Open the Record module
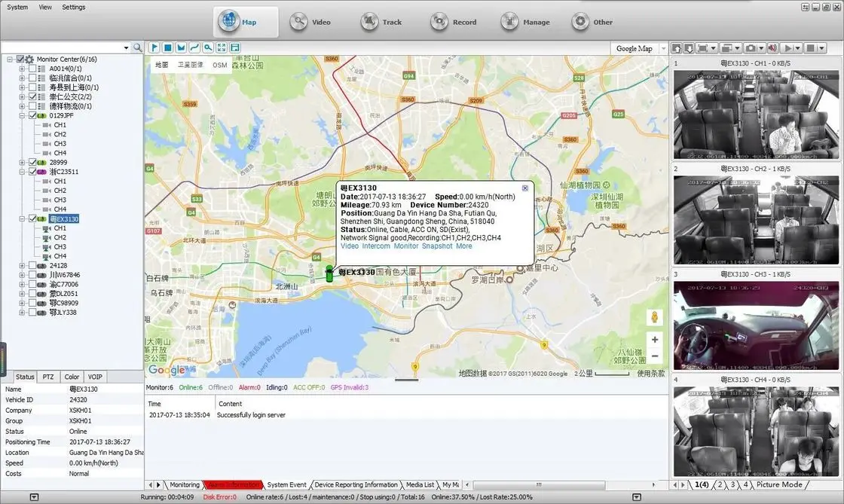Viewport: 844px width, 504px height. pos(453,22)
